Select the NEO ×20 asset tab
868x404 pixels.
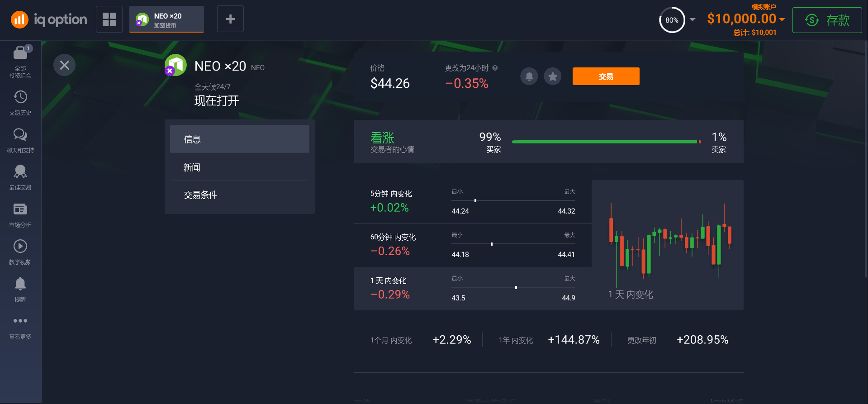(x=166, y=19)
